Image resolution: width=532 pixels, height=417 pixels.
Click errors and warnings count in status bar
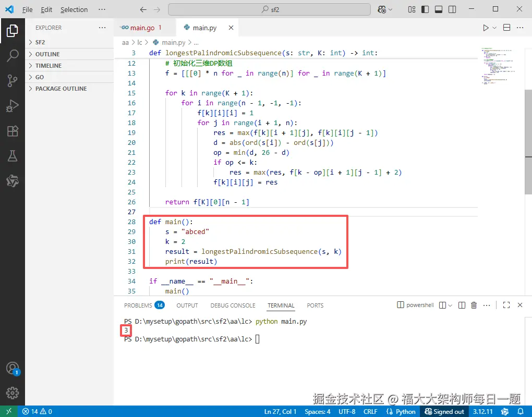(38, 412)
